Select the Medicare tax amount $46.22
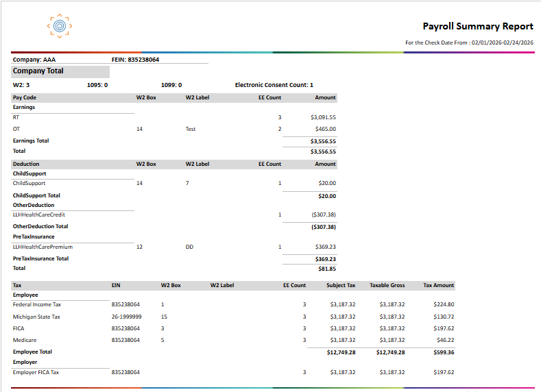 [446, 341]
